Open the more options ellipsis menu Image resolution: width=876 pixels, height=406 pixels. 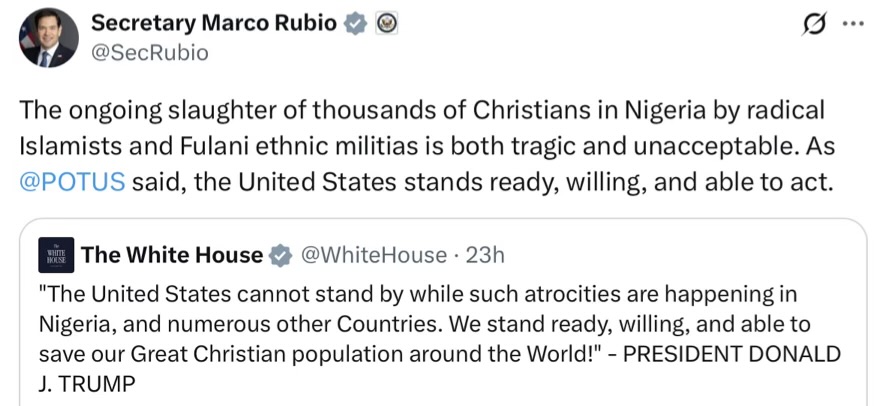coord(851,24)
